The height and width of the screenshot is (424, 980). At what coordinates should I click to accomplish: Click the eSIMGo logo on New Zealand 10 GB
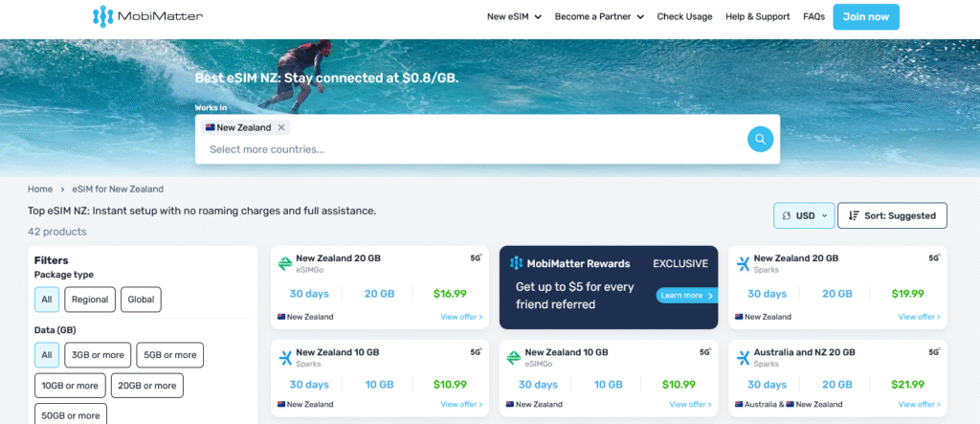coord(513,358)
